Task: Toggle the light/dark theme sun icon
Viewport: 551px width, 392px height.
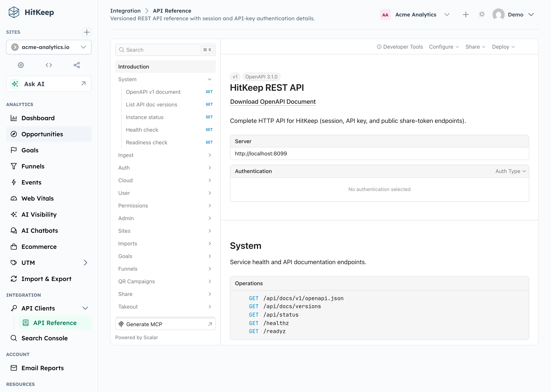Action: [x=482, y=15]
